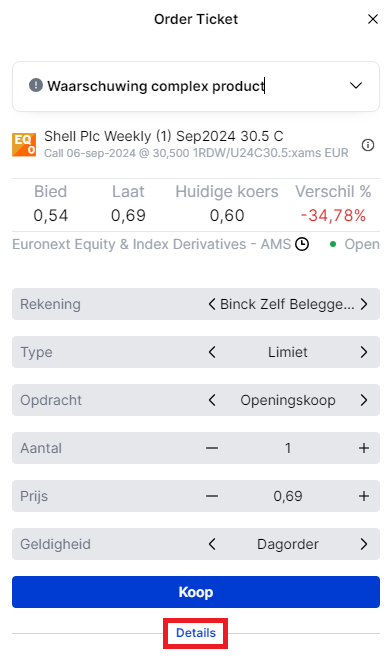This screenshot has width=392, height=658.
Task: Click the EQ O instrument type icon
Action: [24, 145]
